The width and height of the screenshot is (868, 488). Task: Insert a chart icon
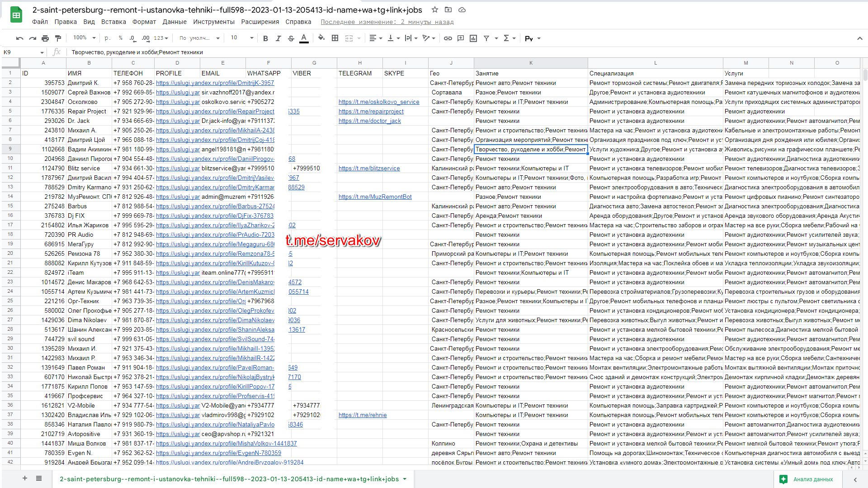pos(473,38)
